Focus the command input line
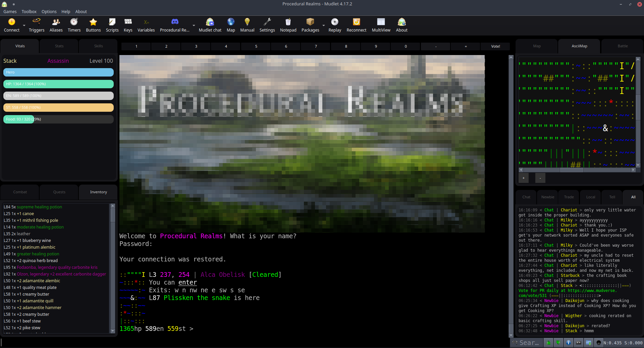644x348 pixels. tap(254, 343)
